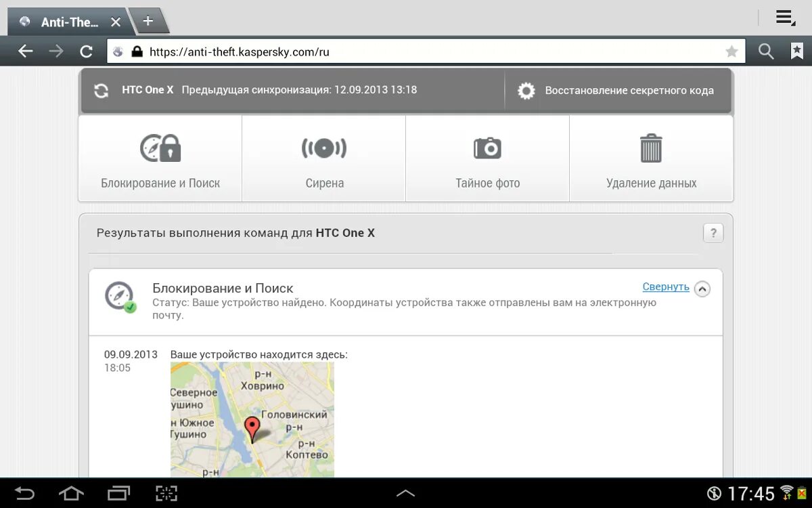Click the site favicon in address bar
The height and width of the screenshot is (508, 812).
tap(118, 51)
